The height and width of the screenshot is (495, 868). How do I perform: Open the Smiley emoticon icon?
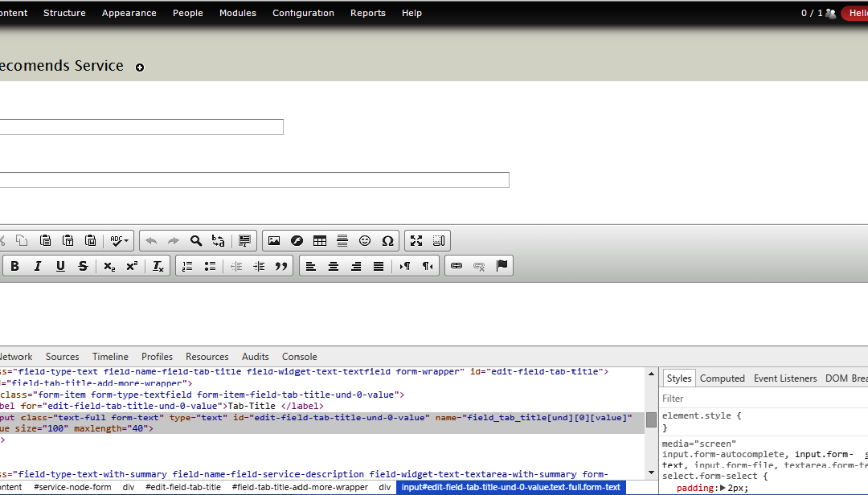[x=365, y=240]
